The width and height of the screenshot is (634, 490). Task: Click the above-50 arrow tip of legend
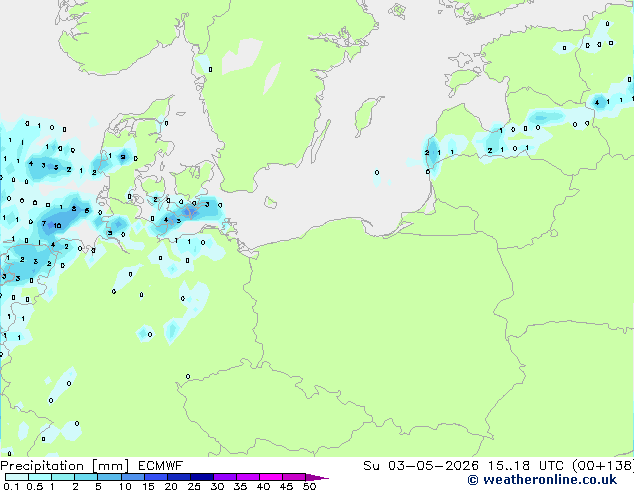(x=317, y=477)
